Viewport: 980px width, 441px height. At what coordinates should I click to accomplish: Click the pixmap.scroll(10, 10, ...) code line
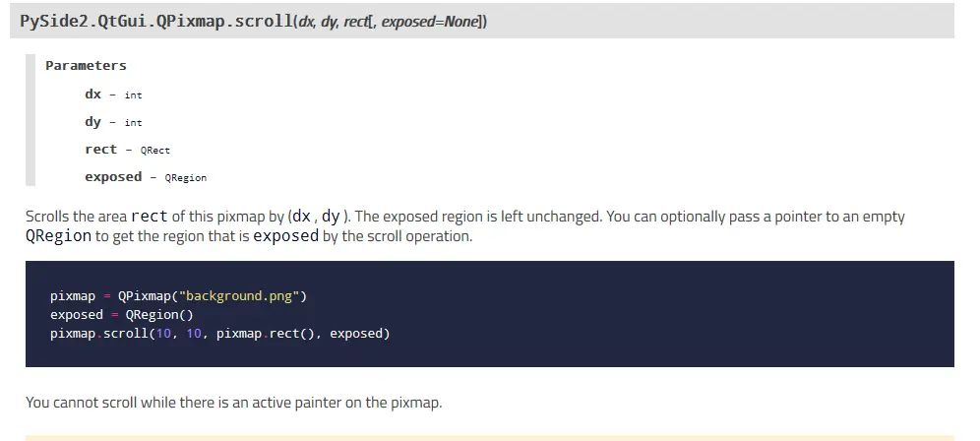tap(220, 334)
